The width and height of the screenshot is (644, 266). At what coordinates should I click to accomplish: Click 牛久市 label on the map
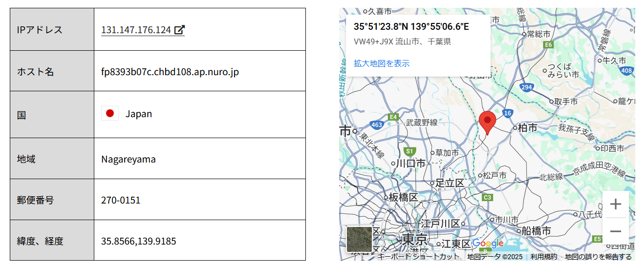pyautogui.click(x=615, y=61)
